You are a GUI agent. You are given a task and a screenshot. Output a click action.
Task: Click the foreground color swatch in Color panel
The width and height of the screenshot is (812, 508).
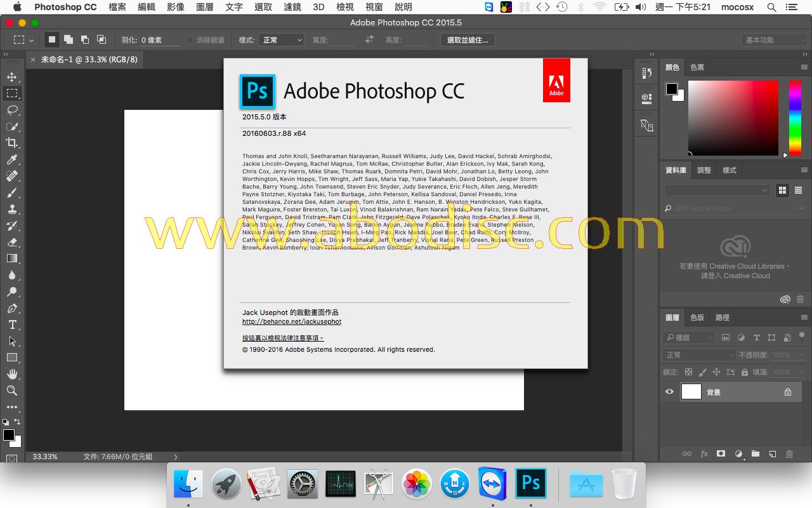pyautogui.click(x=672, y=89)
